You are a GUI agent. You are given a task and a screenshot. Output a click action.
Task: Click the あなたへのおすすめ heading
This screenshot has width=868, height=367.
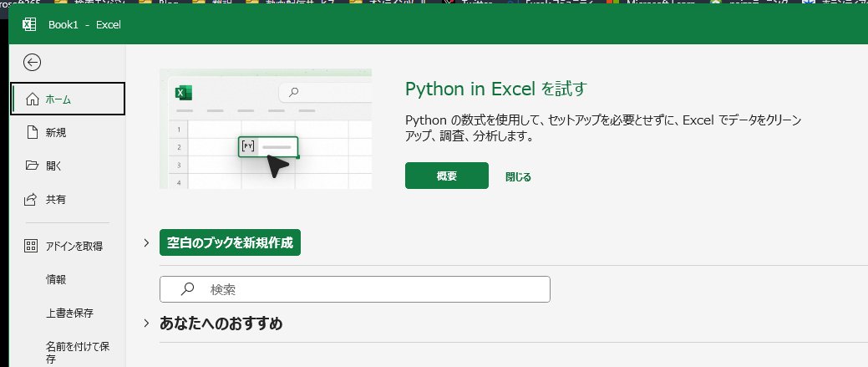tap(221, 324)
